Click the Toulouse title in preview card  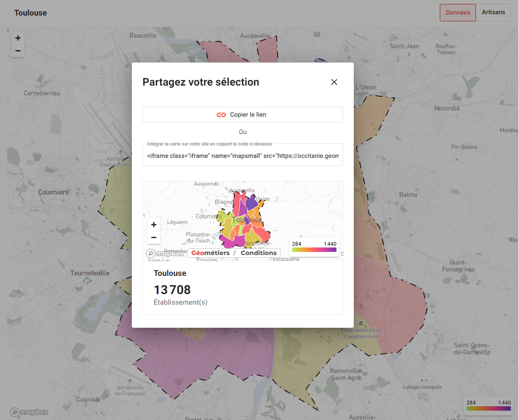(x=170, y=273)
